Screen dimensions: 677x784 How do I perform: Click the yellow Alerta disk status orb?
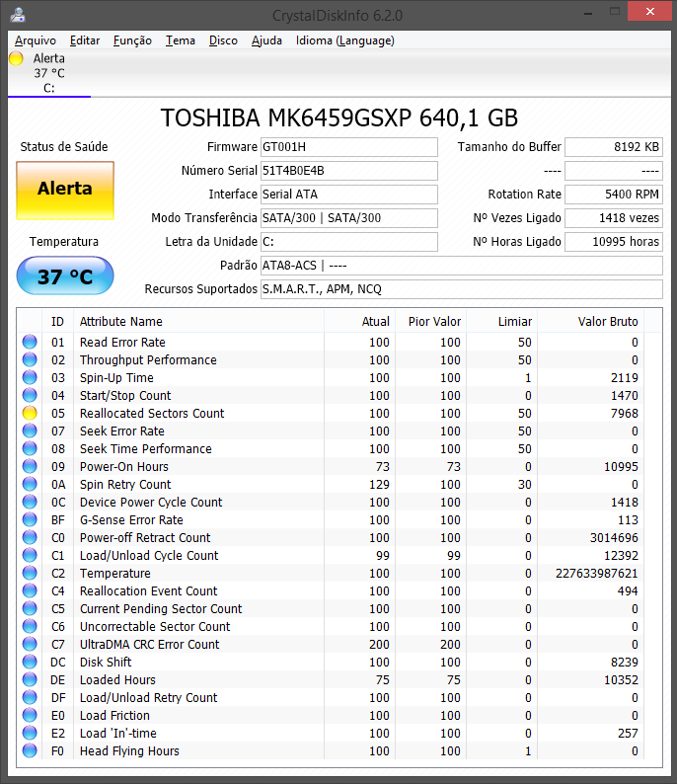[x=16, y=58]
